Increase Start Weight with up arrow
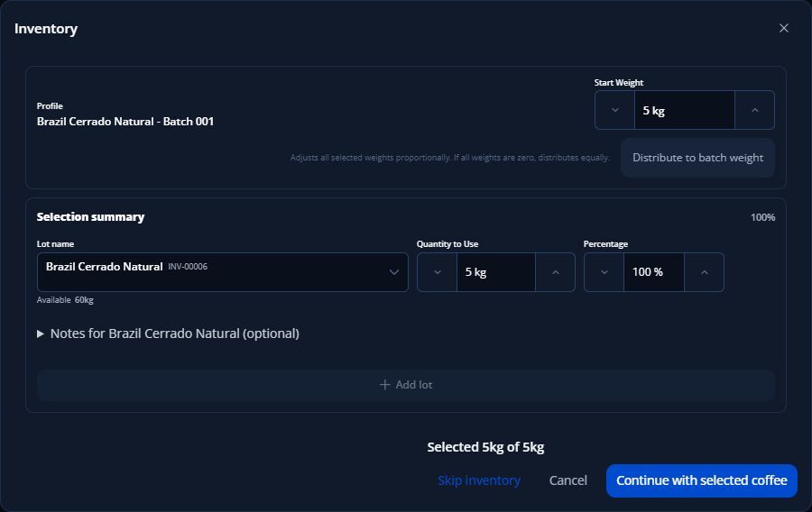Screen dimensions: 812x512 pos(754,110)
